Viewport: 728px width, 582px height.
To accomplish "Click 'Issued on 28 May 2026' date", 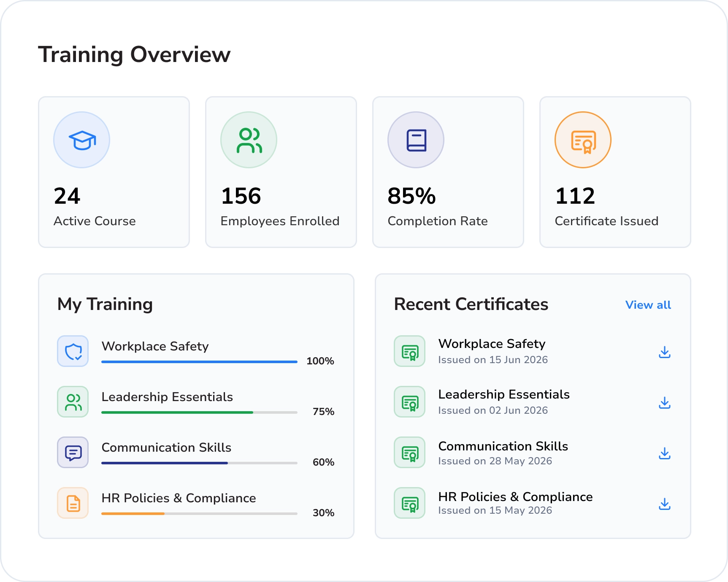I will 495,461.
